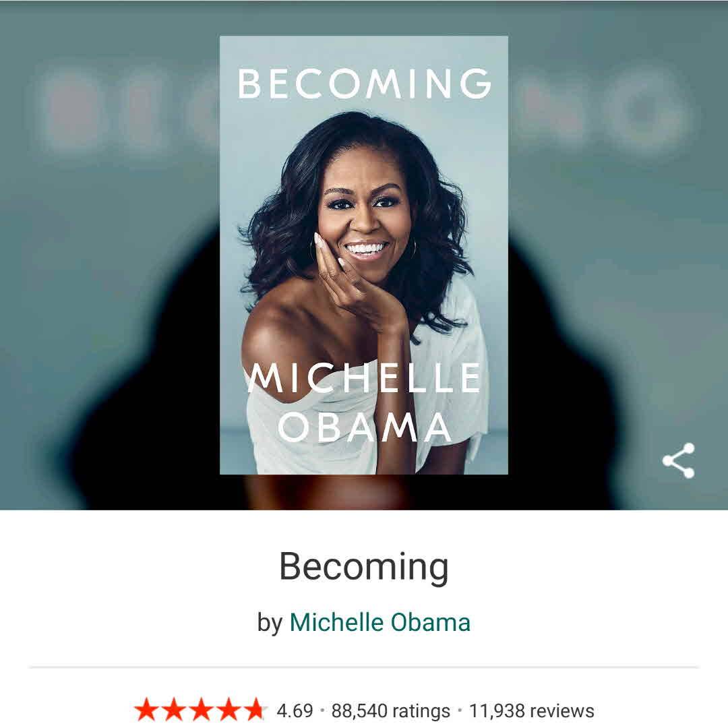Open the Becoming book cover image

[363, 255]
